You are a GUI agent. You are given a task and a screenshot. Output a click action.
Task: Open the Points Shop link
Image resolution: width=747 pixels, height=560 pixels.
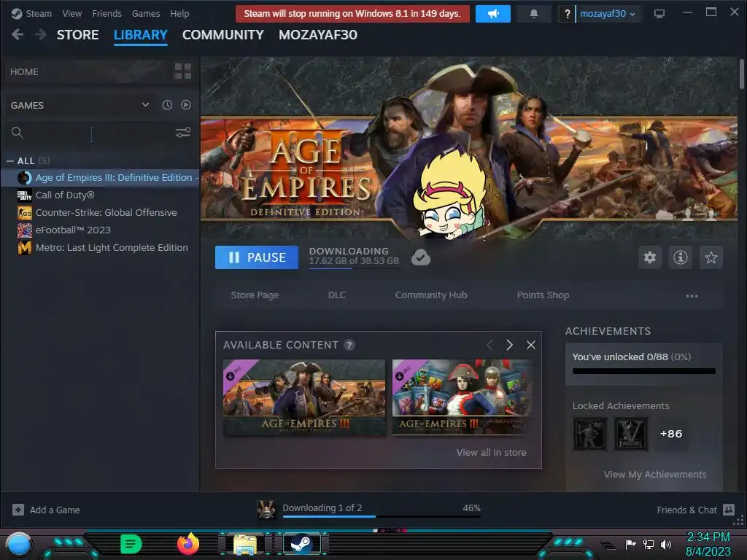point(543,295)
